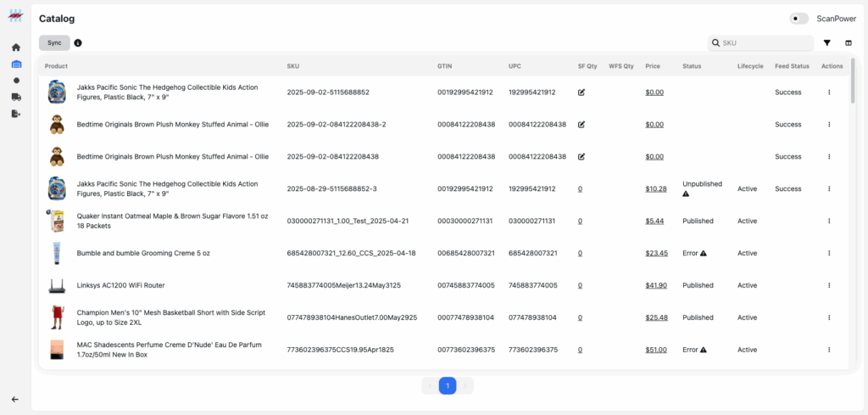
Task: Click price $51.00 link
Action: tap(656, 350)
